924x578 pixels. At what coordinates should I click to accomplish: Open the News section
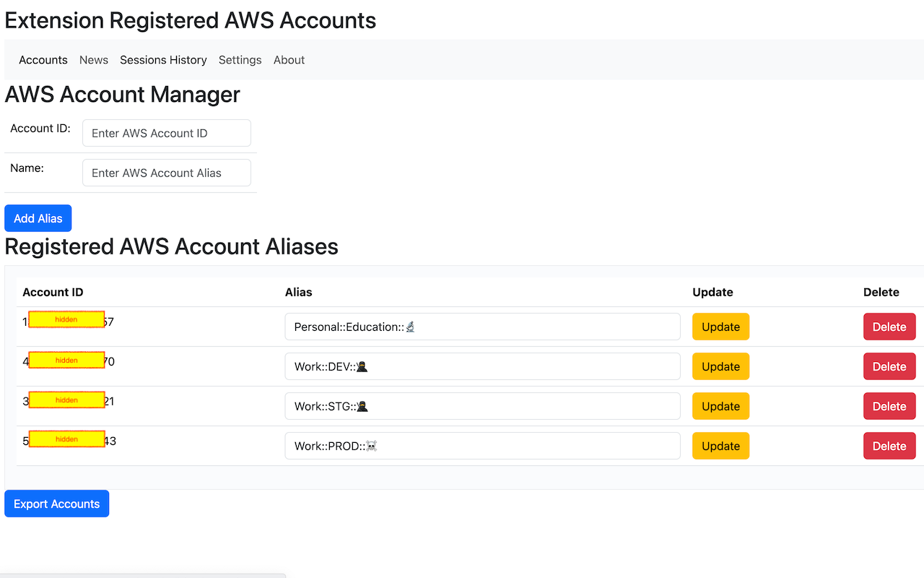(x=93, y=60)
